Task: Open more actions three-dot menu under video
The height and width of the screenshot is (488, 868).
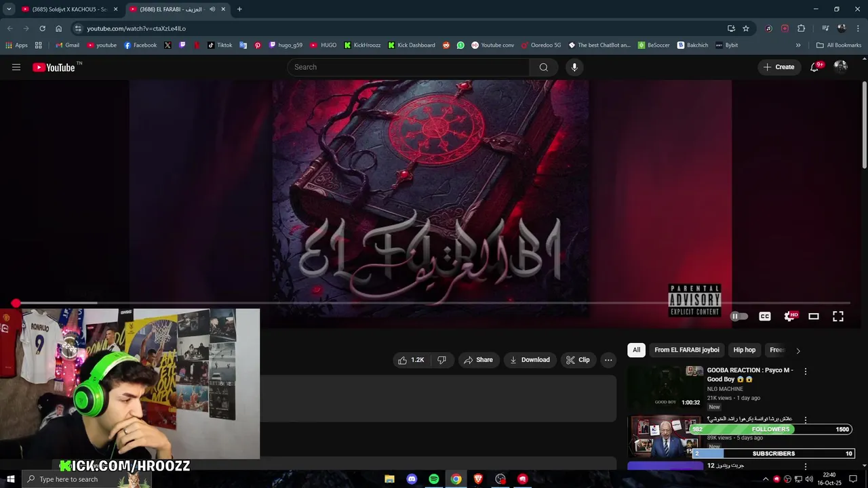Action: coord(608,360)
